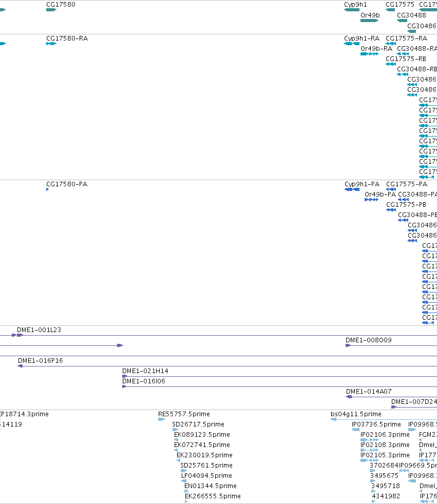
Task: Click the exon glyph under Or49b-RA
Action: (x=369, y=54)
